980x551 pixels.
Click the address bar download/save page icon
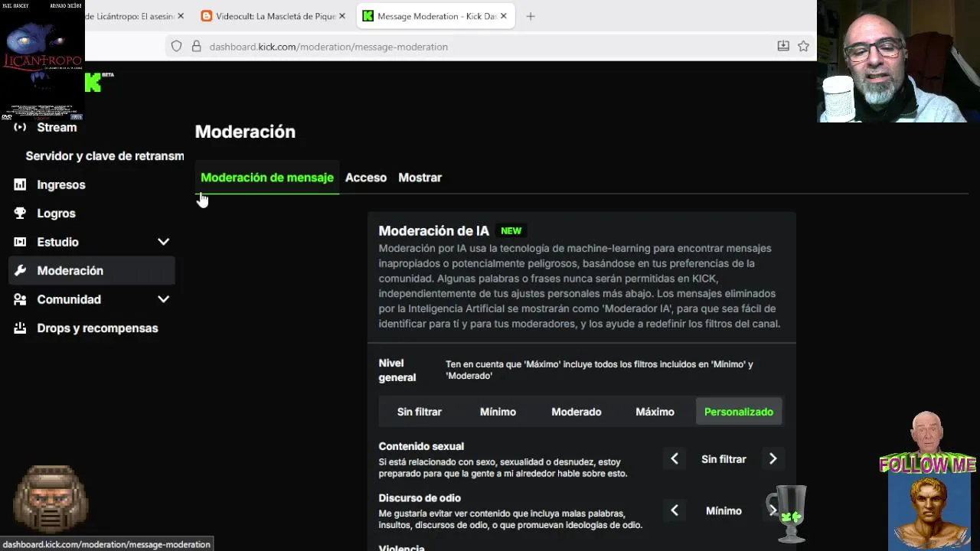pos(783,46)
